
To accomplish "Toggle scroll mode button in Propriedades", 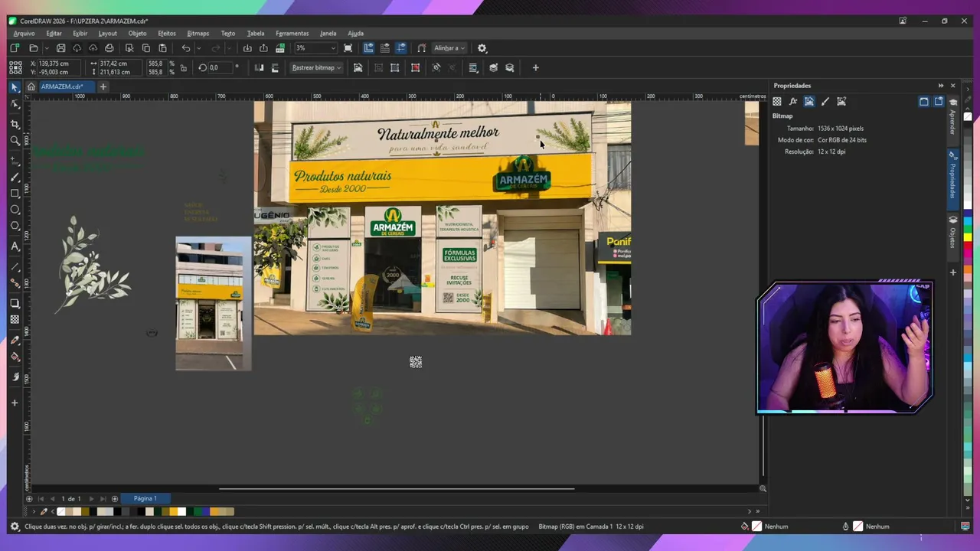I will 924,101.
